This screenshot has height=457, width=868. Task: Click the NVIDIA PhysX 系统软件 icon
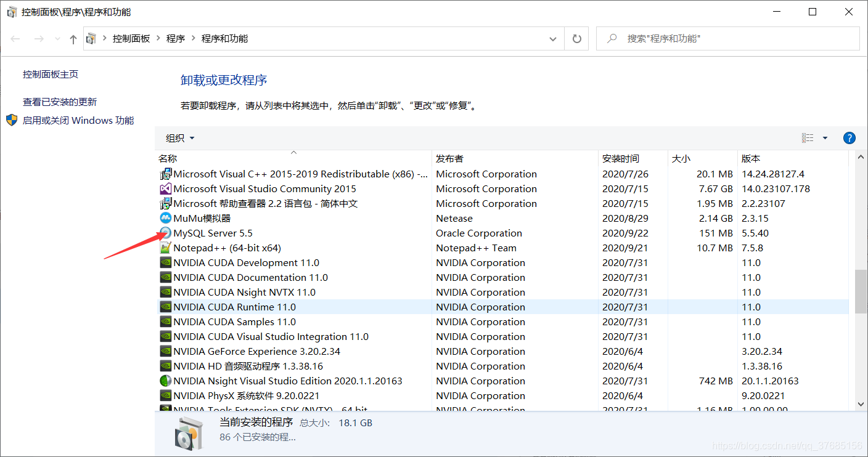165,396
